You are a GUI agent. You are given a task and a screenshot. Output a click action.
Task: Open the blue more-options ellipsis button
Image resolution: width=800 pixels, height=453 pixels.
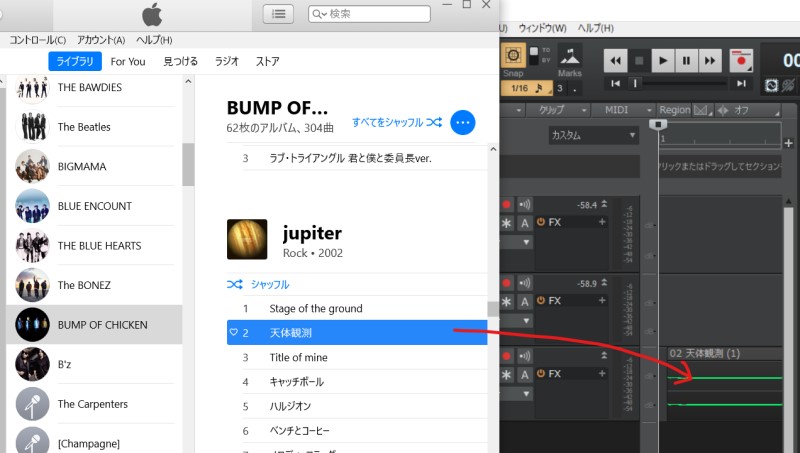point(463,122)
